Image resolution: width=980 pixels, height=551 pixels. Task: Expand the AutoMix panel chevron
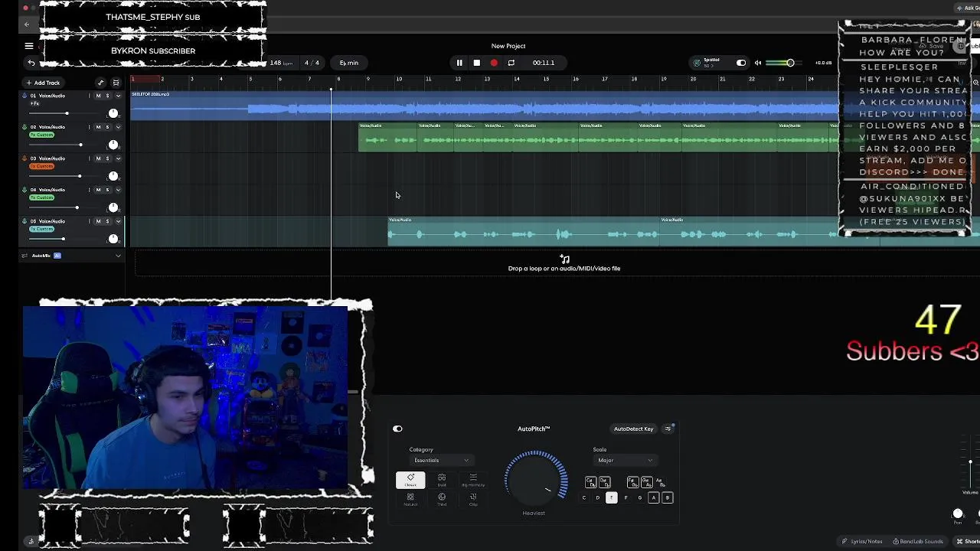tap(118, 256)
